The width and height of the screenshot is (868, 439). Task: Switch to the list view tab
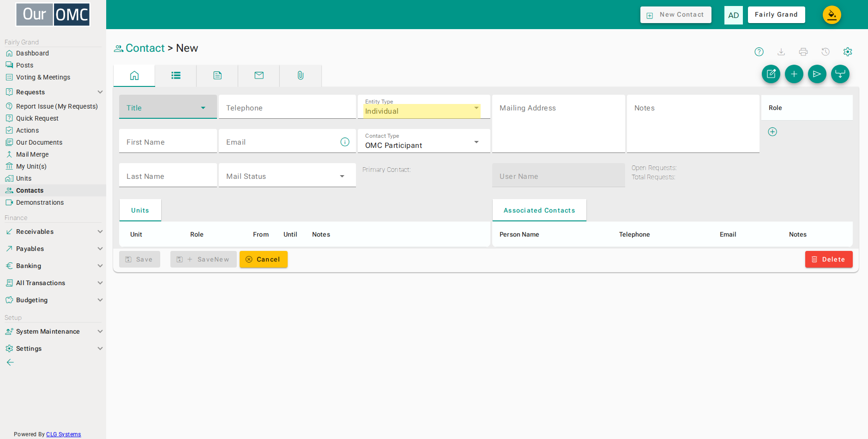point(176,75)
